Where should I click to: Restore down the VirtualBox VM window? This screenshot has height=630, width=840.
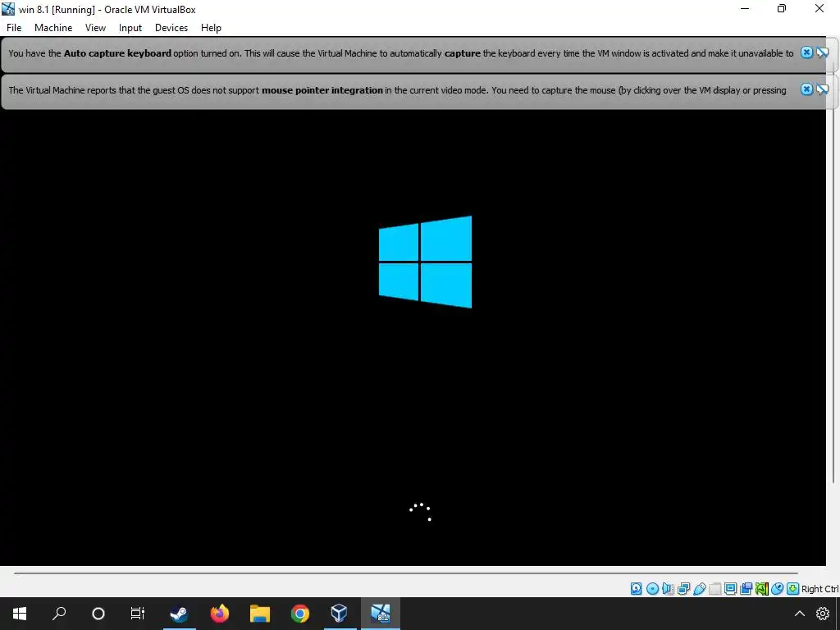[782, 8]
